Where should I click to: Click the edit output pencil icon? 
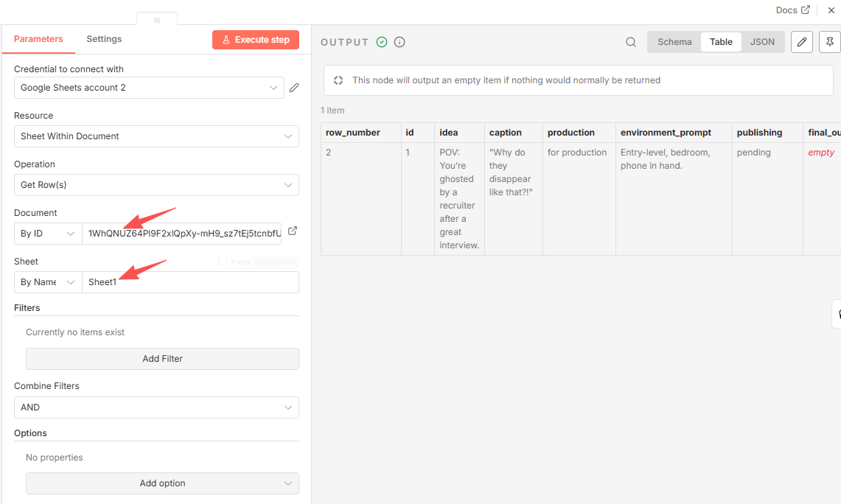click(802, 42)
